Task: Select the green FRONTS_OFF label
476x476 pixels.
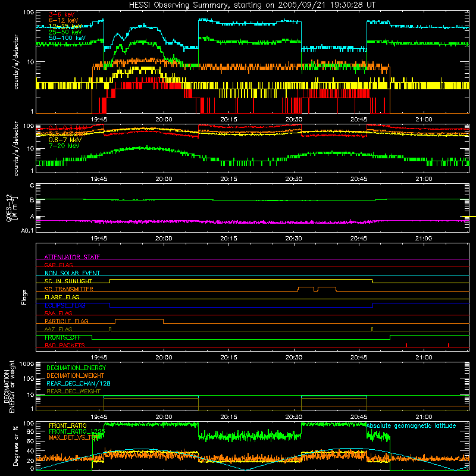Action: pos(62,337)
